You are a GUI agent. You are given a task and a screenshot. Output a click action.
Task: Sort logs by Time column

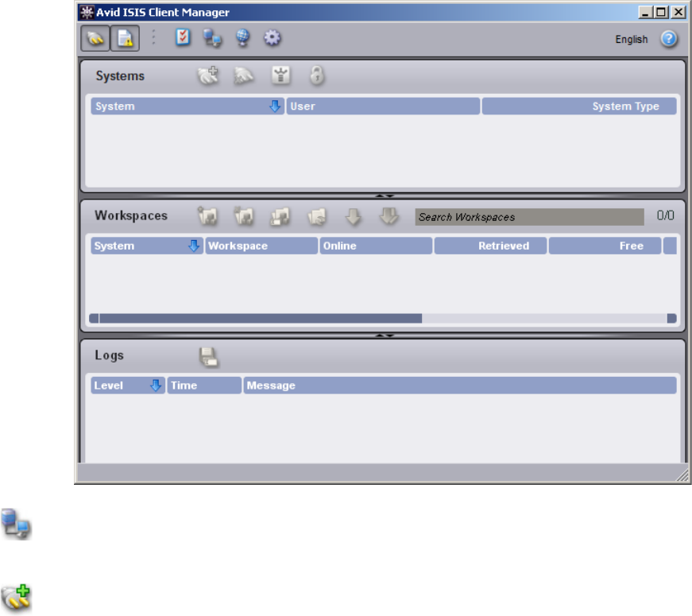(204, 385)
